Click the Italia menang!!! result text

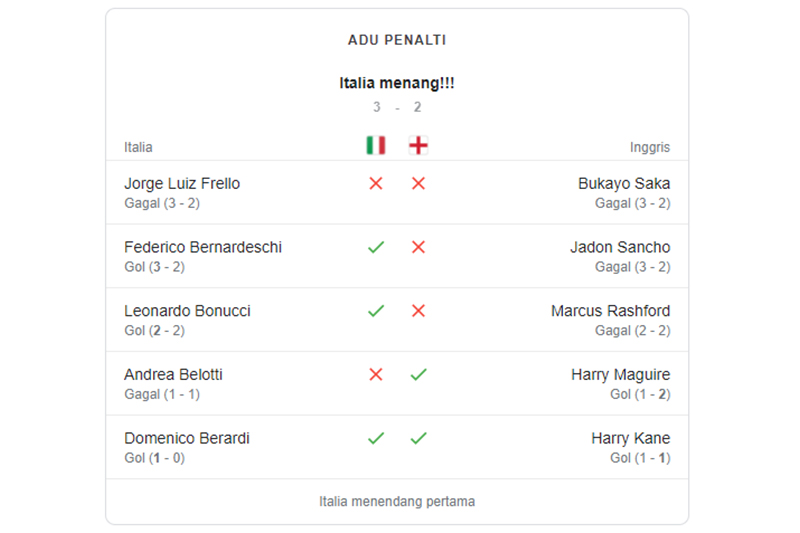point(397,84)
